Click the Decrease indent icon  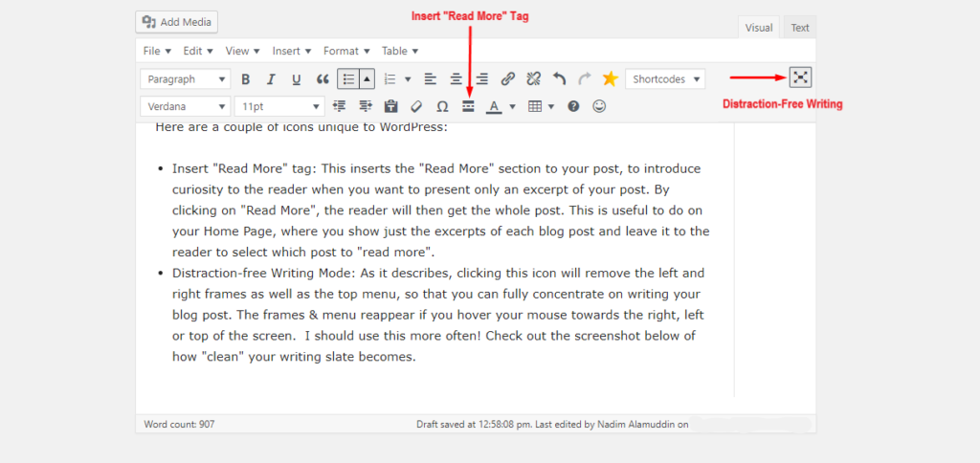pos(340,106)
